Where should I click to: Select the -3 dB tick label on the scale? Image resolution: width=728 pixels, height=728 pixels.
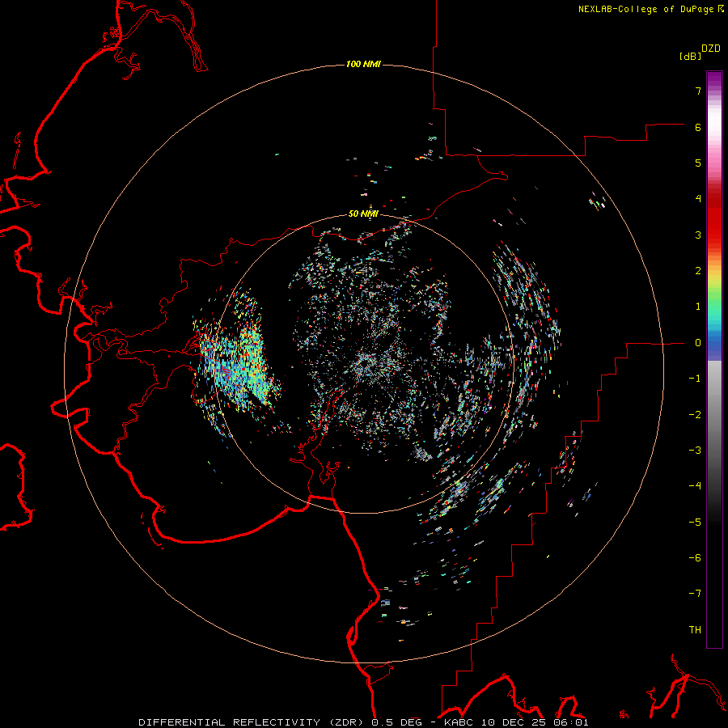695,451
